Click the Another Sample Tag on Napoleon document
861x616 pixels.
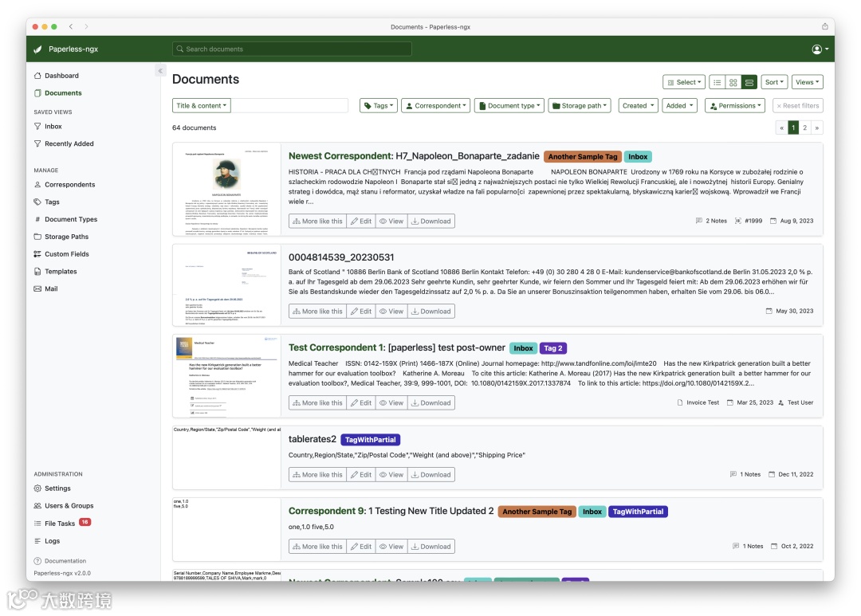583,157
